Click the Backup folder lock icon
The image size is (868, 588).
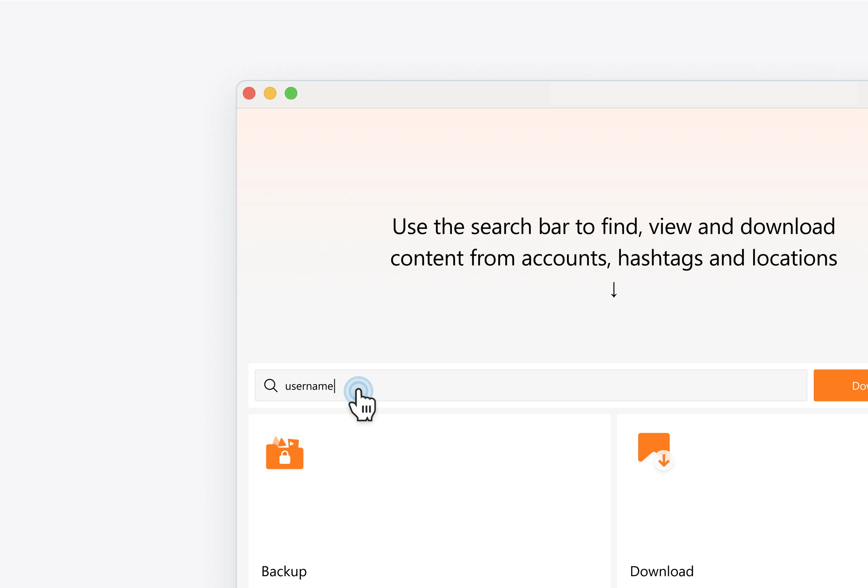(284, 452)
